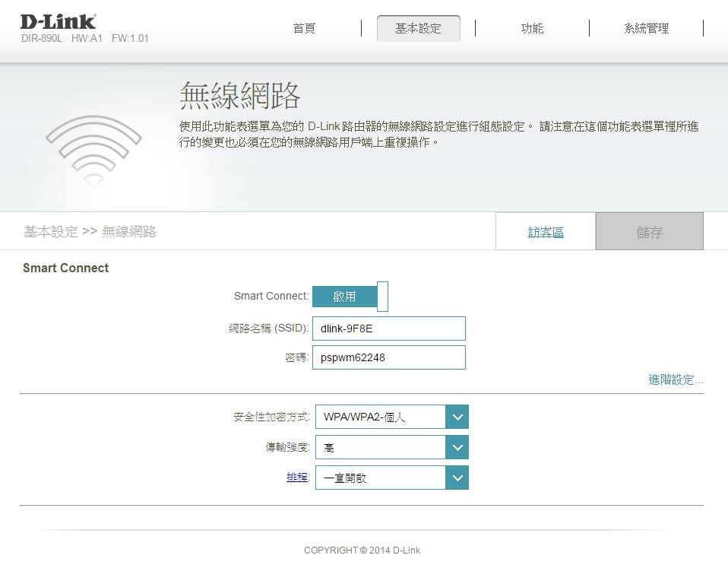Click the arrow button of 排程 dropdown
This screenshot has height=584, width=728.
click(457, 478)
